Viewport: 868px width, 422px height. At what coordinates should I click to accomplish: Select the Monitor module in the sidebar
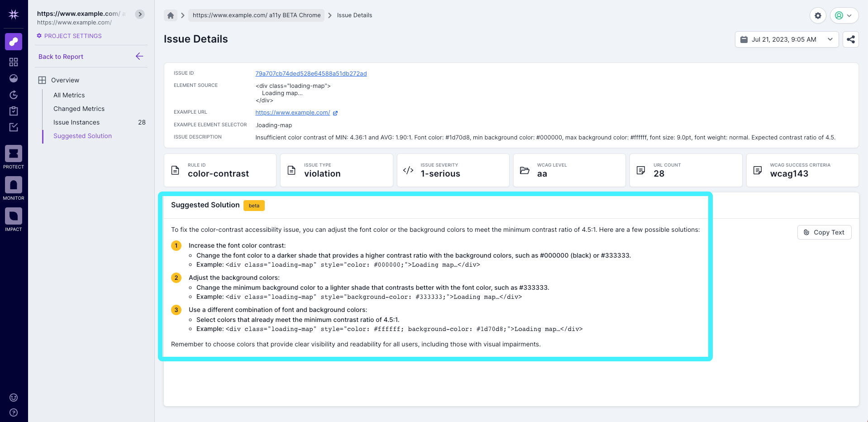(14, 185)
